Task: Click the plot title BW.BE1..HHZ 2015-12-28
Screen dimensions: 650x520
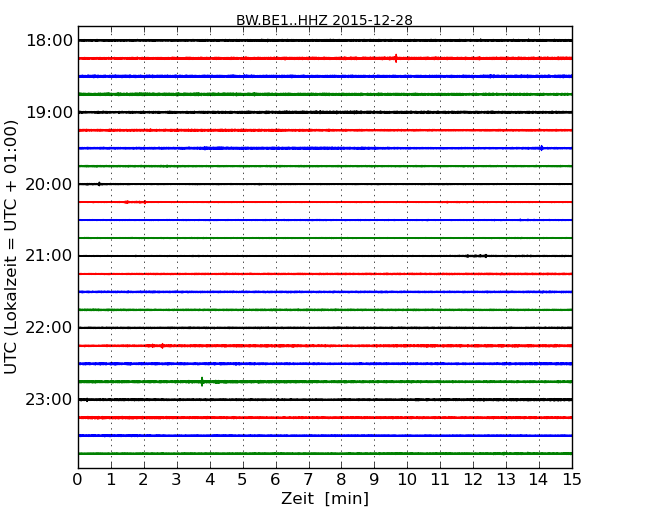Action: [324, 20]
